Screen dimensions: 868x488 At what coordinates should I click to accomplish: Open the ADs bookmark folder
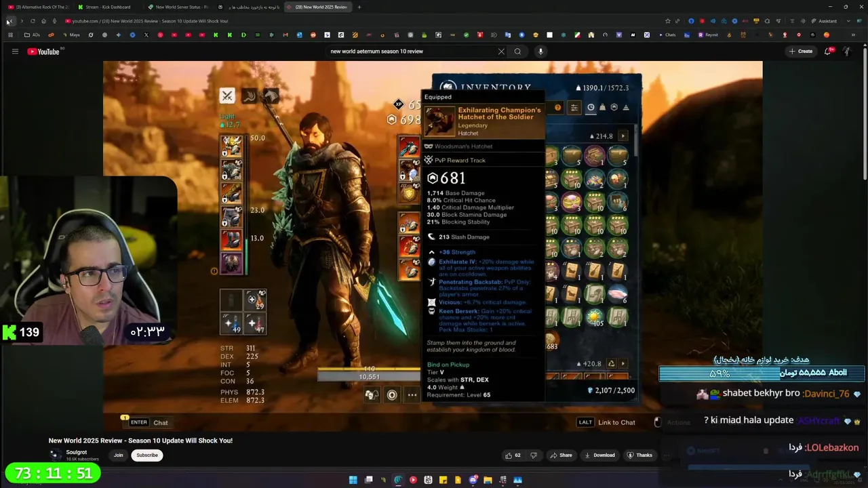coord(32,35)
